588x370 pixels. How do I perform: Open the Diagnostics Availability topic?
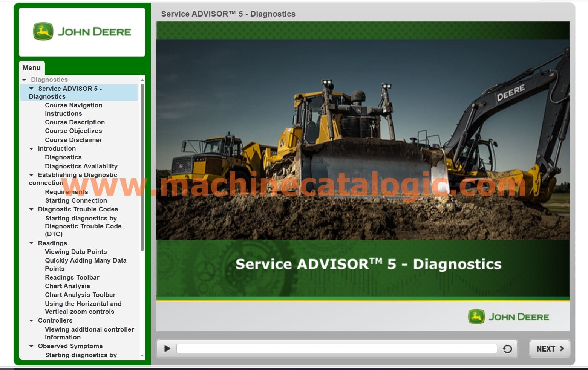[x=81, y=166]
